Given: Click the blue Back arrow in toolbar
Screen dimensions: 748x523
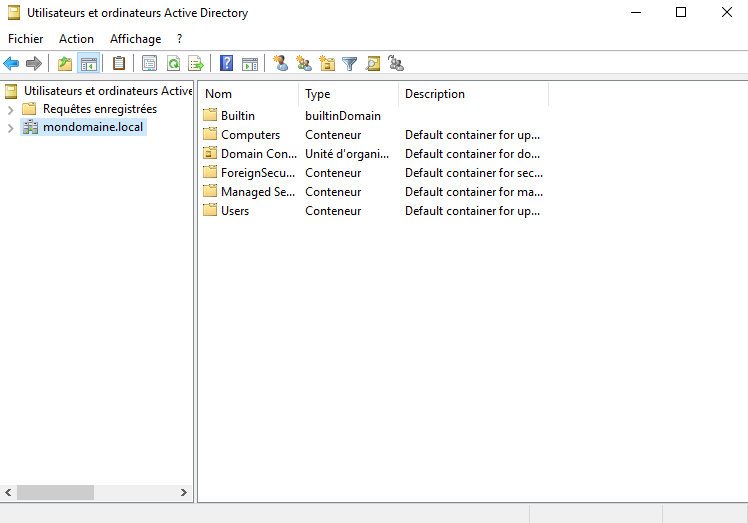Looking at the screenshot, I should pos(11,63).
